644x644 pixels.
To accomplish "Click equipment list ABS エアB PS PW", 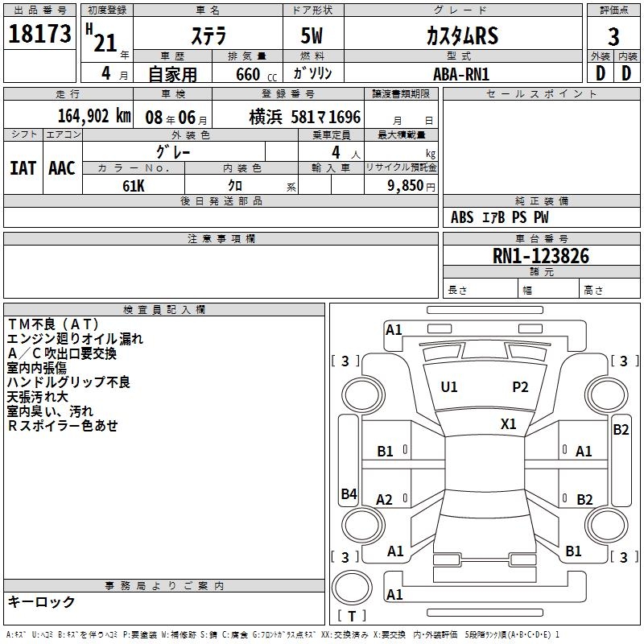I will [499, 217].
